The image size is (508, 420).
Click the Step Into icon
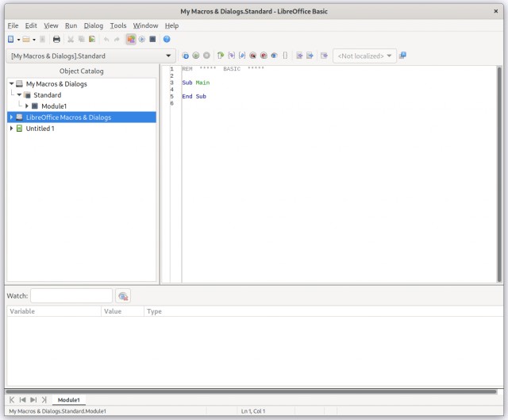231,56
